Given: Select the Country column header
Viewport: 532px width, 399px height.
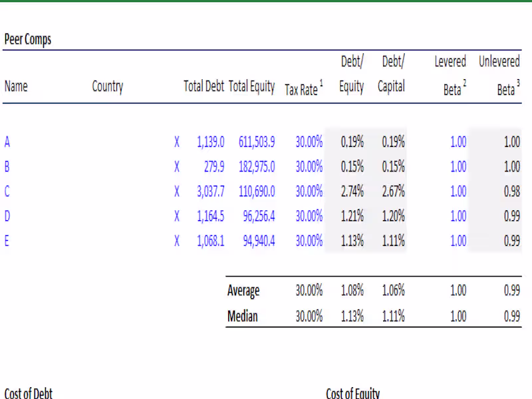Looking at the screenshot, I should point(107,86).
